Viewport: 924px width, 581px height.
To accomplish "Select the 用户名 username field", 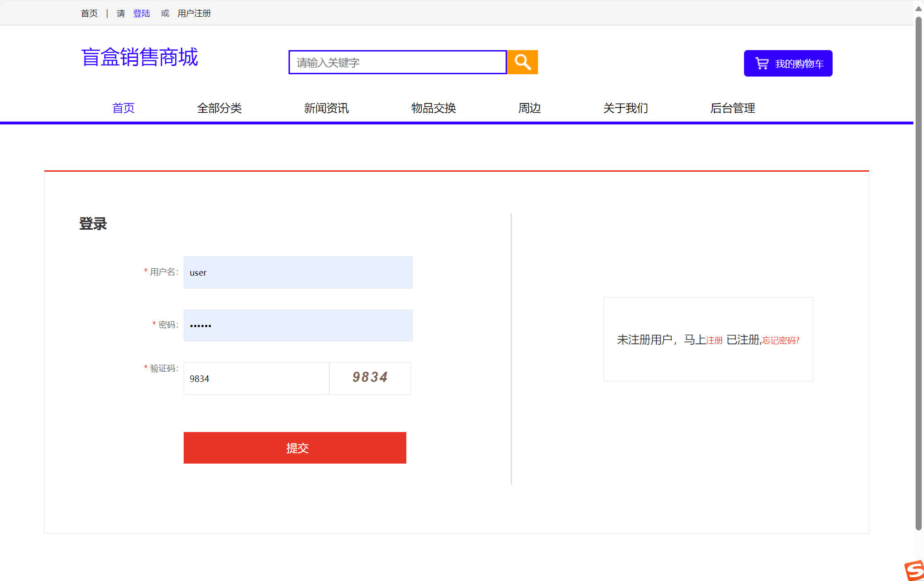I will point(298,272).
